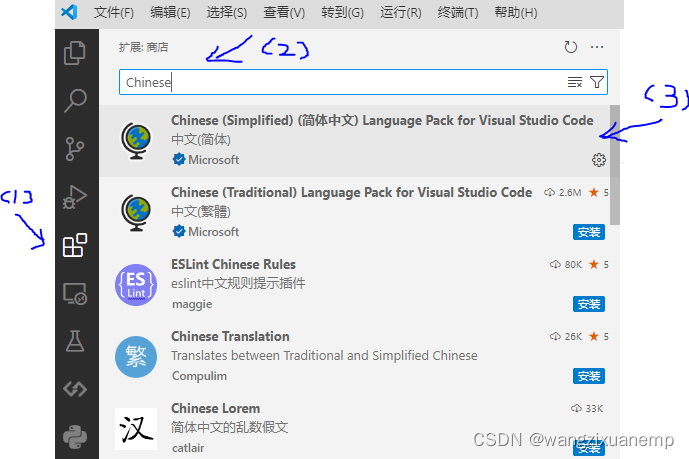Click the VS Code logo icon
The width and height of the screenshot is (689, 459).
tap(69, 12)
